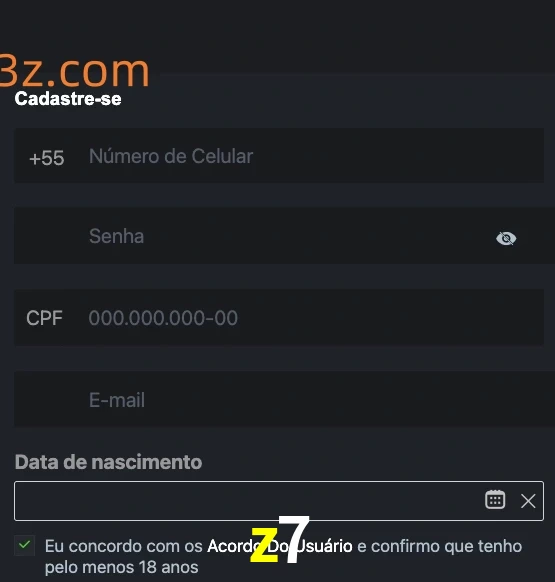This screenshot has width=555, height=582.
Task: Toggle password visibility eye icon
Action: [x=506, y=238]
